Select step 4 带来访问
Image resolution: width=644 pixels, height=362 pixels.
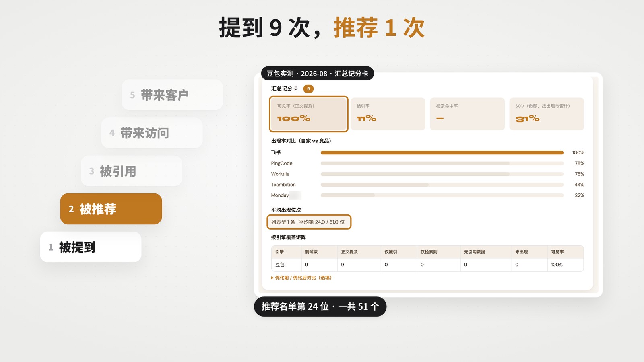tap(152, 133)
